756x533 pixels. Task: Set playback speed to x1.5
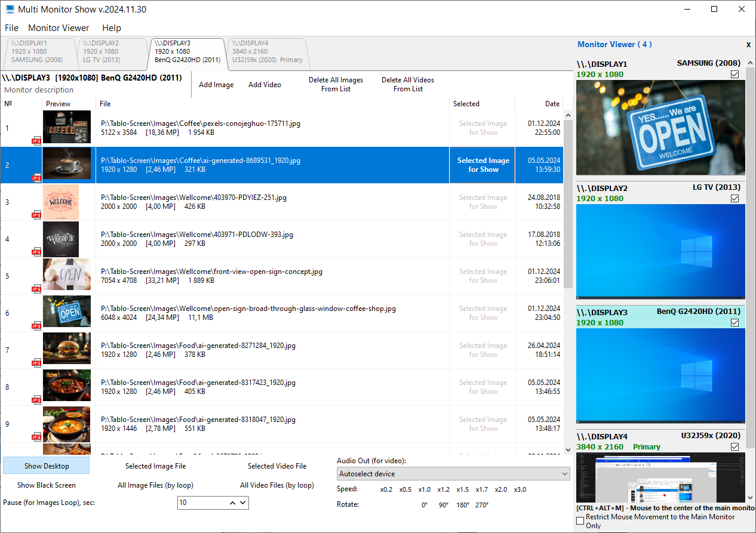(x=462, y=489)
